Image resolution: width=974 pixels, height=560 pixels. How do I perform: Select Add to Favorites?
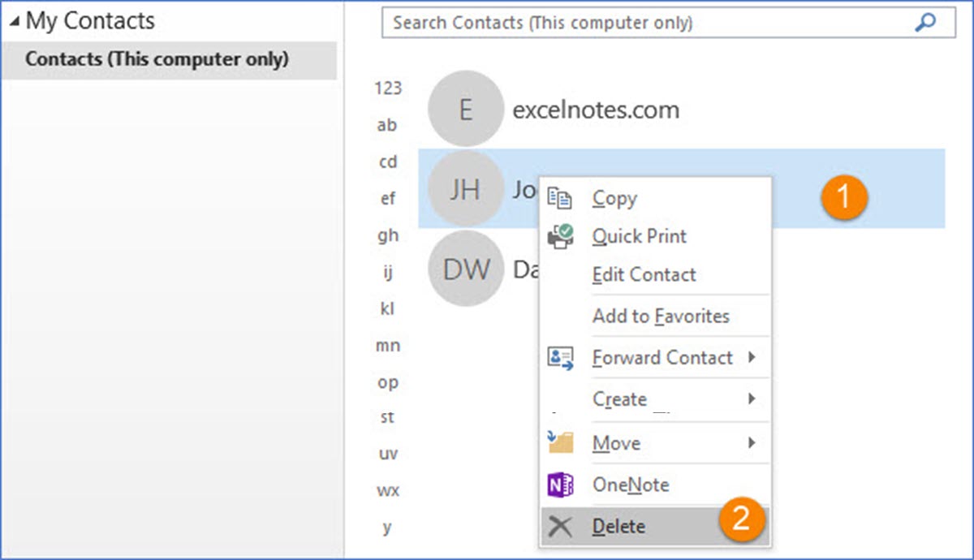[x=660, y=317]
